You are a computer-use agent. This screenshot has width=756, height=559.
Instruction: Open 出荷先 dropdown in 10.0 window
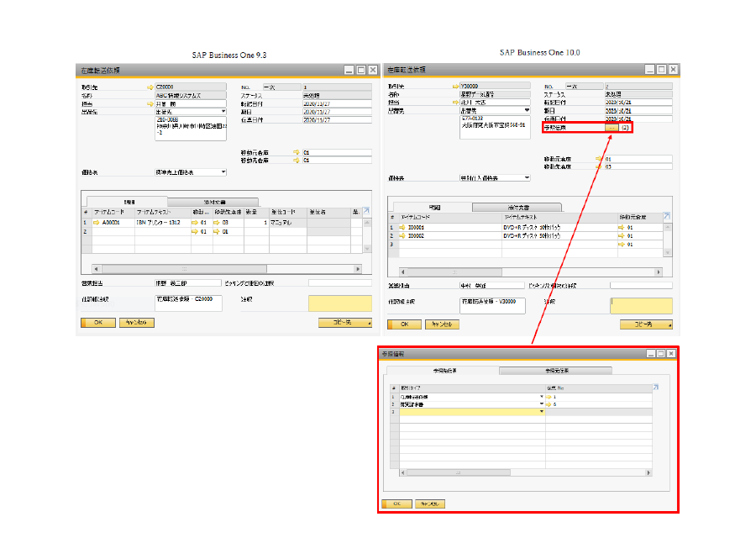[527, 110]
